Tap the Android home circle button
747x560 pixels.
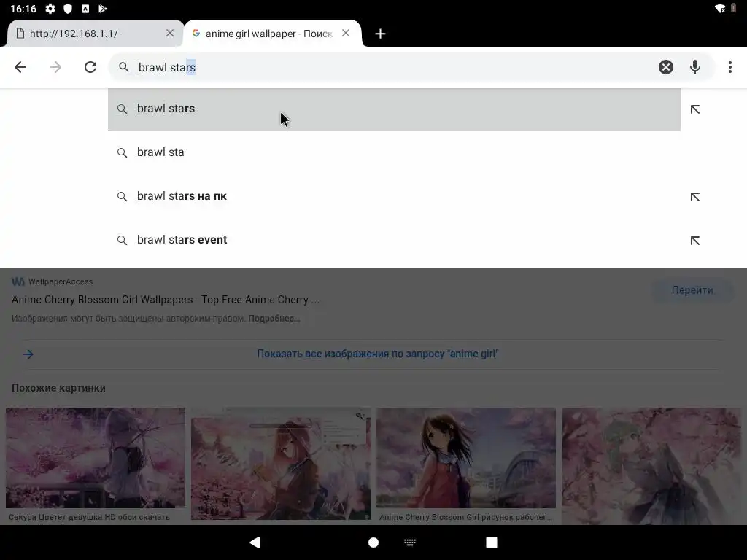tap(373, 542)
